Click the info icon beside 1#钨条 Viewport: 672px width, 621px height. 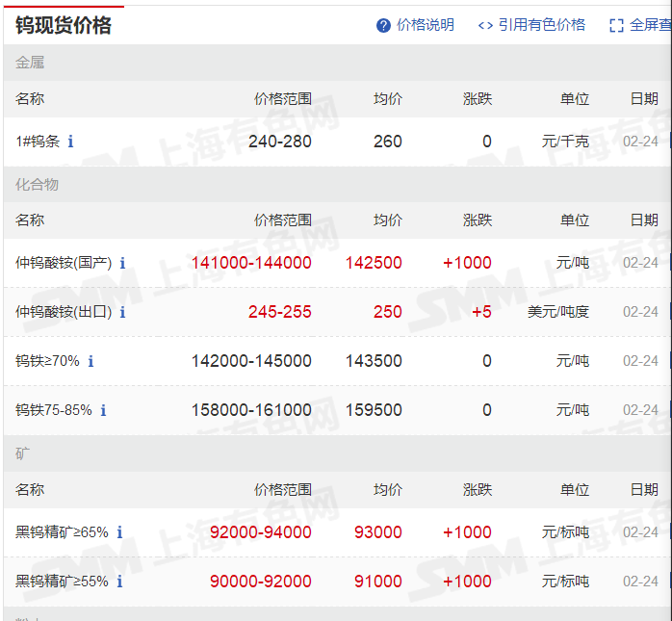pos(70,141)
